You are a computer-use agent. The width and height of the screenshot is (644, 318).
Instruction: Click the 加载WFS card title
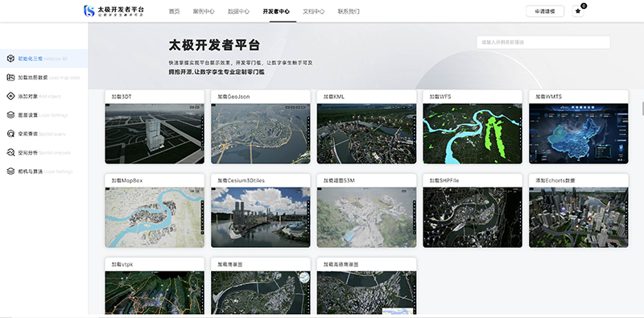pyautogui.click(x=440, y=97)
